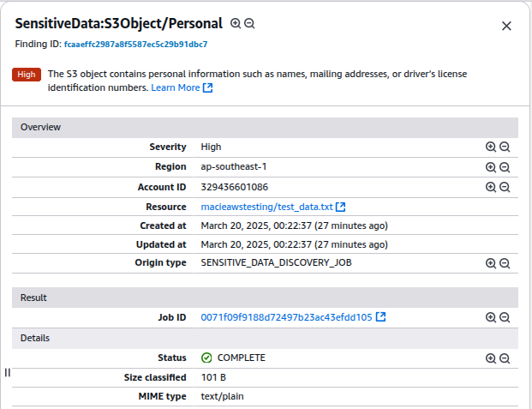Exclude filter for Job ID row
This screenshot has height=409, width=532.
point(505,317)
